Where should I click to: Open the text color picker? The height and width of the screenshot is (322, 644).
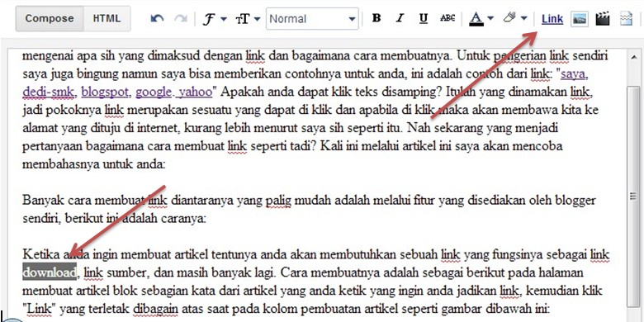(481, 18)
